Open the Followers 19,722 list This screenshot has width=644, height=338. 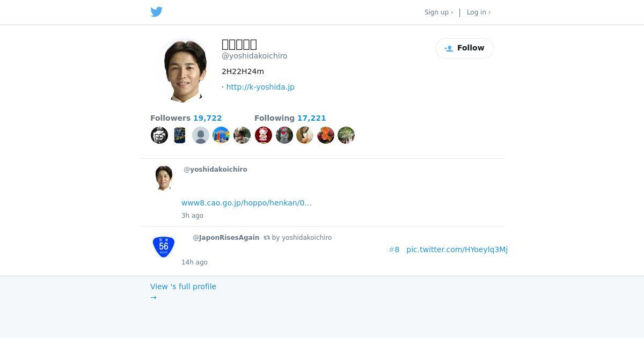(x=186, y=118)
